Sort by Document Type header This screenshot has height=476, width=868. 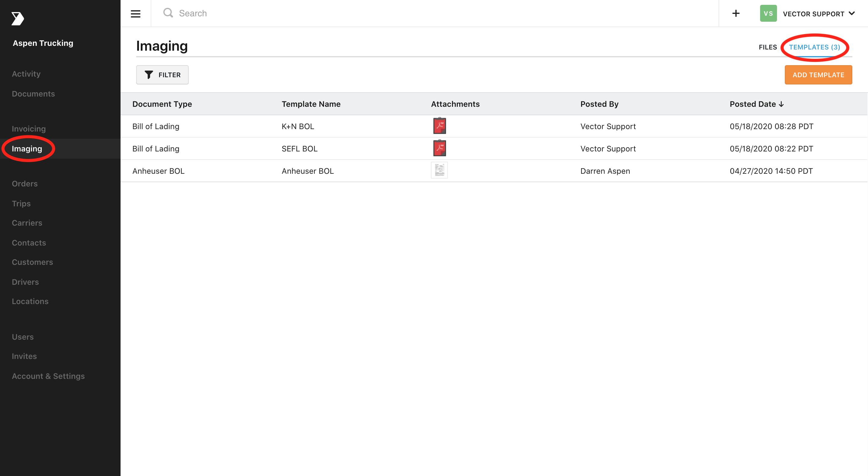point(162,104)
